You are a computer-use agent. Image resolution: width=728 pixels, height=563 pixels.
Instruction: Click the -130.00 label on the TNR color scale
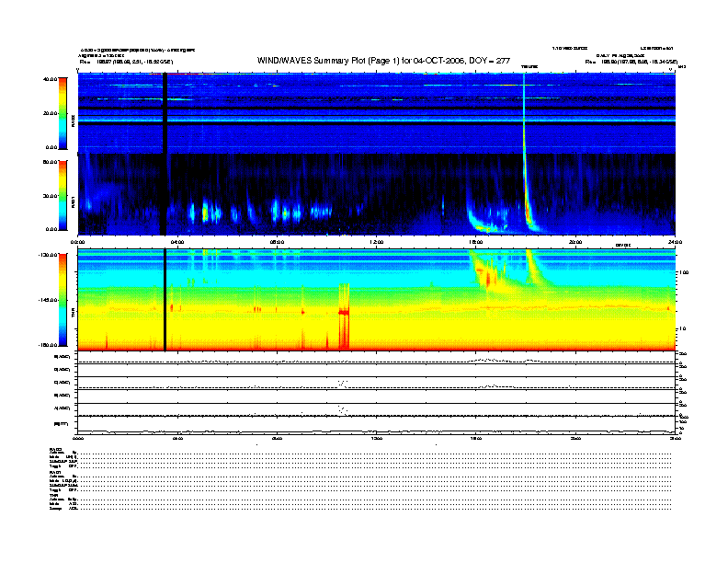(x=49, y=255)
